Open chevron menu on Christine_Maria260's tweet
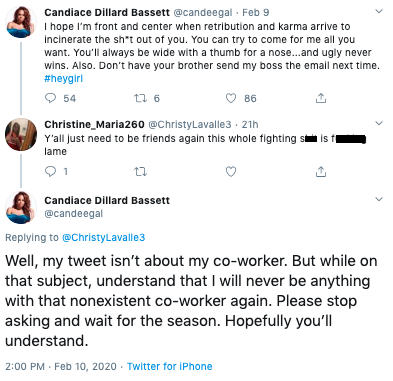Image resolution: width=393 pixels, height=381 pixels. click(x=379, y=123)
